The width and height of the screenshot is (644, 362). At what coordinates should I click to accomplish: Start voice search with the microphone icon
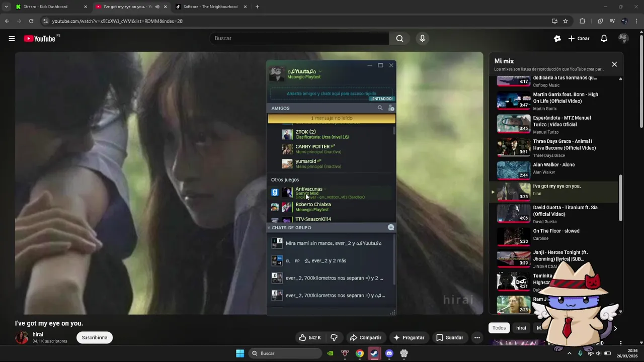coord(422,39)
